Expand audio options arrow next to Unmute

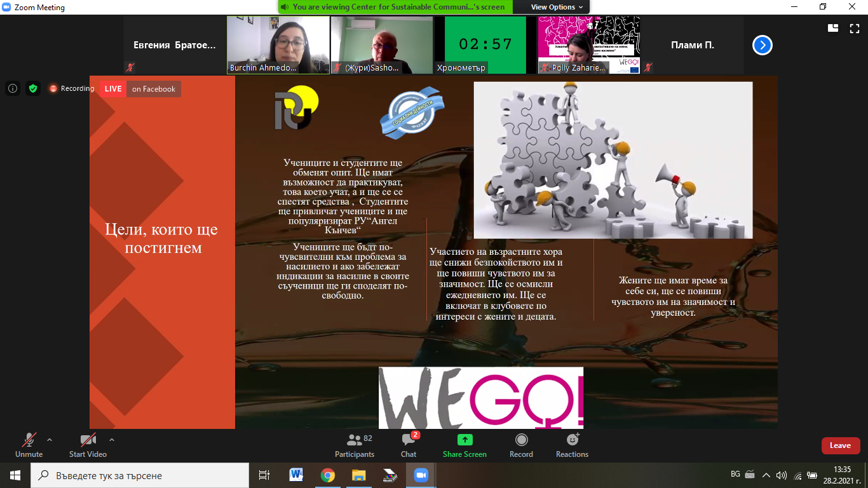(x=50, y=440)
